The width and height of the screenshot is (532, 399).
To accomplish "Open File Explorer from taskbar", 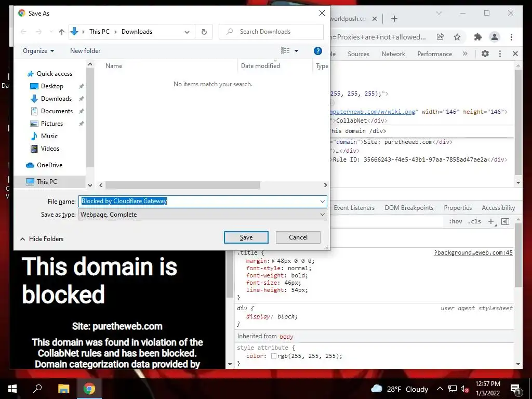I will [x=63, y=389].
